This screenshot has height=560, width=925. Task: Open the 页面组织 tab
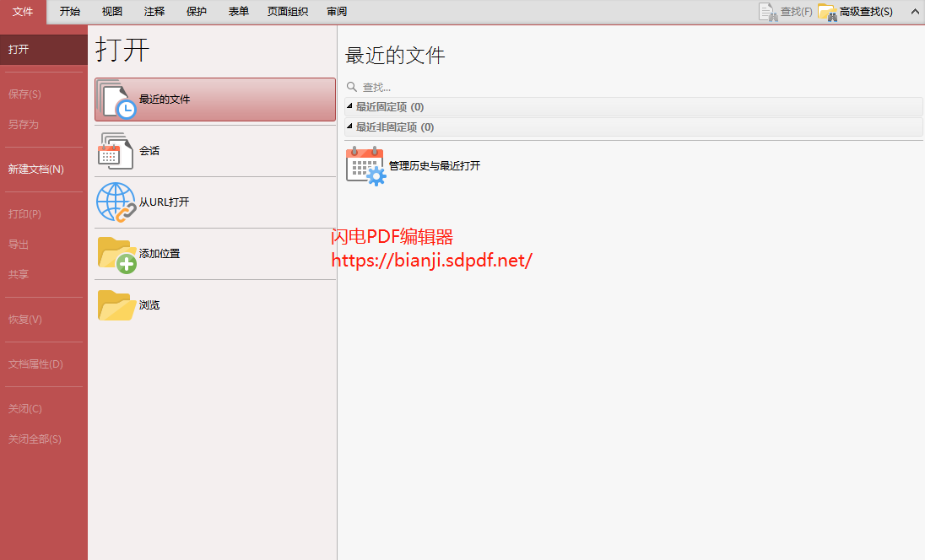tap(288, 11)
